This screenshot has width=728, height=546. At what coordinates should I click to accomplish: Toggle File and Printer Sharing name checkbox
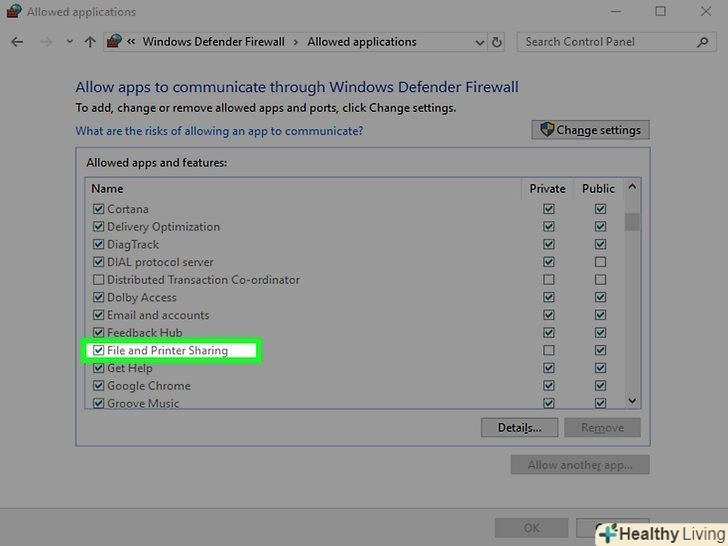pos(98,350)
